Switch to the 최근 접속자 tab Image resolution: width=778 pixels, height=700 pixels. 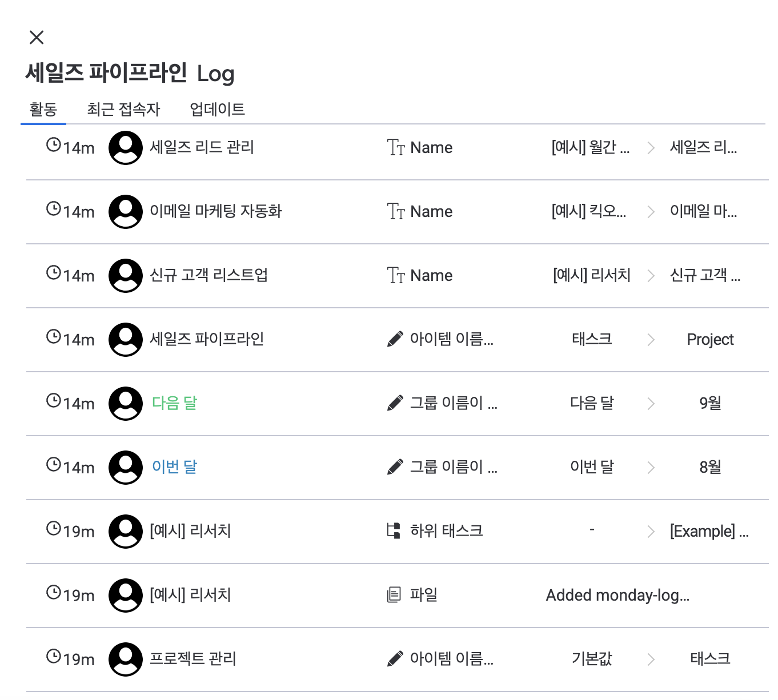click(x=123, y=109)
